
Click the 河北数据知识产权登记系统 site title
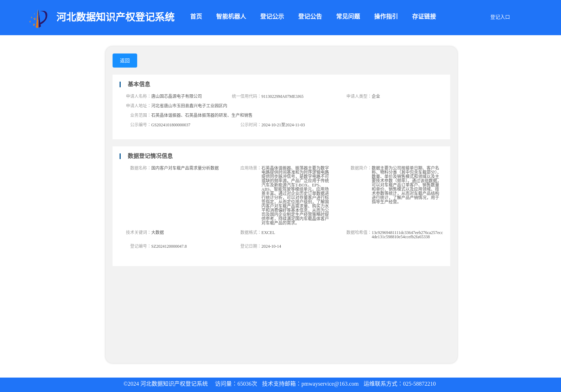point(115,17)
